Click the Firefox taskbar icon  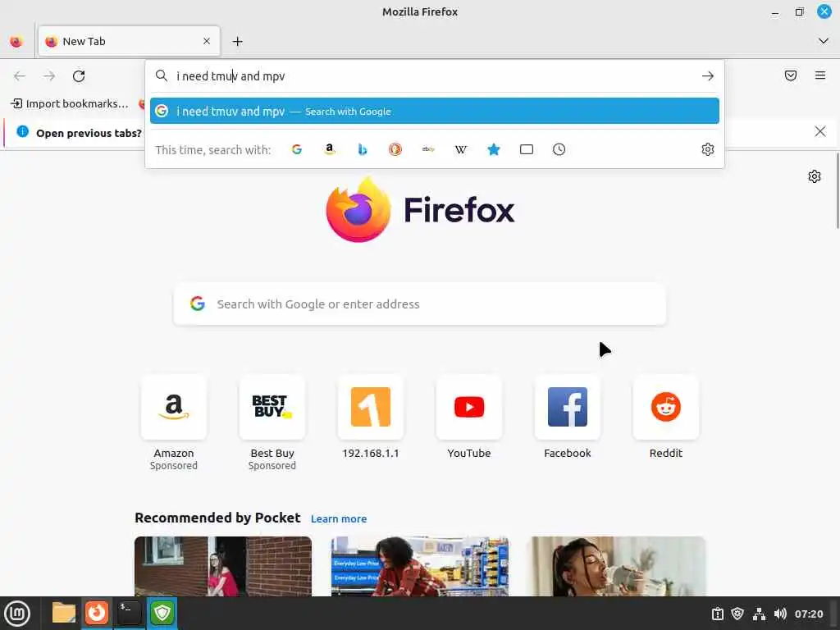click(97, 614)
